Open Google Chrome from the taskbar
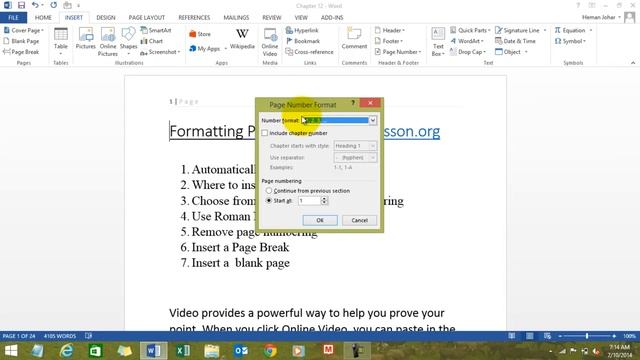640x360 pixels. coord(270,351)
